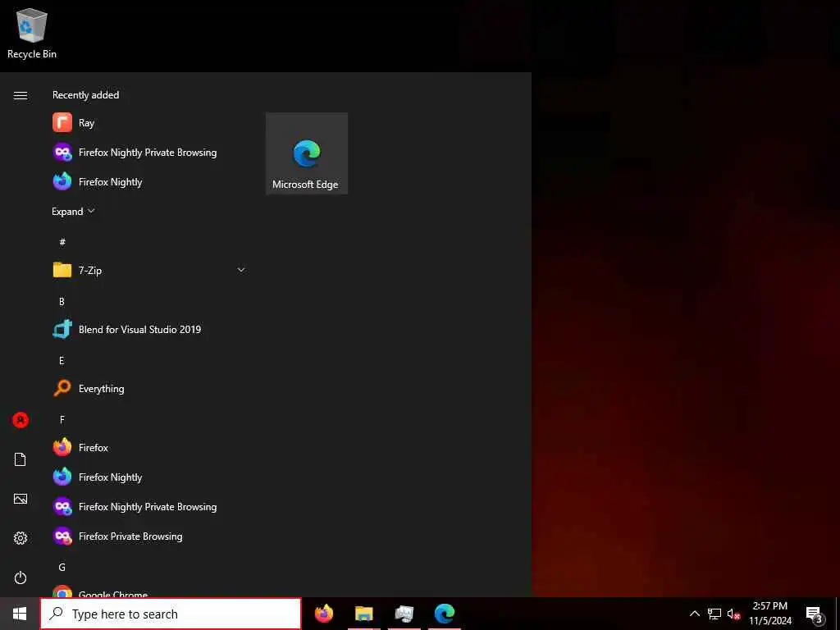Click the Windows Start button
The height and width of the screenshot is (630, 840).
click(x=20, y=614)
